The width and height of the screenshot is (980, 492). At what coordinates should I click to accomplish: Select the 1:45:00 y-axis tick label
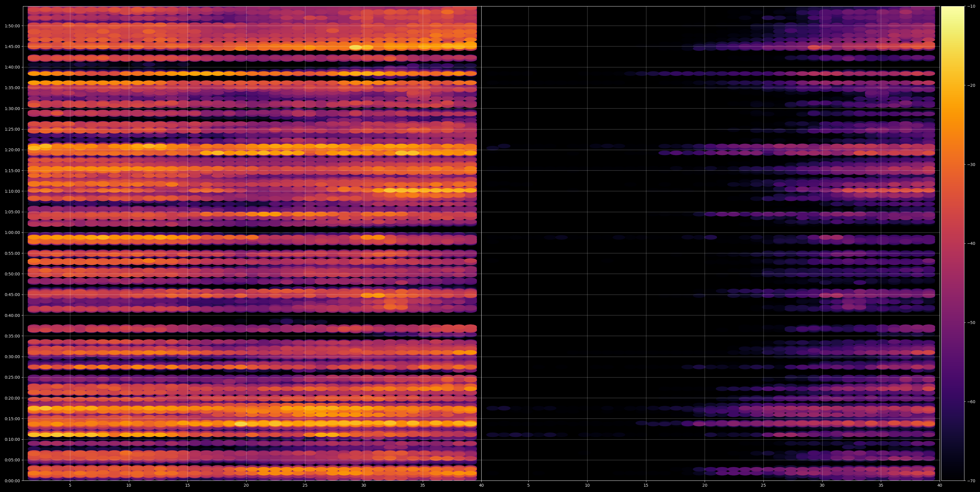pyautogui.click(x=12, y=46)
